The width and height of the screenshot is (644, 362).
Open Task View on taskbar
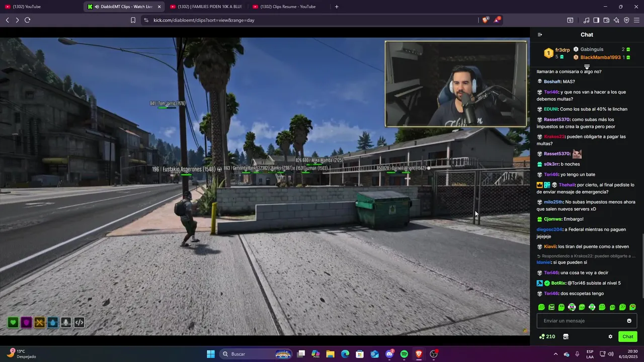click(x=301, y=354)
